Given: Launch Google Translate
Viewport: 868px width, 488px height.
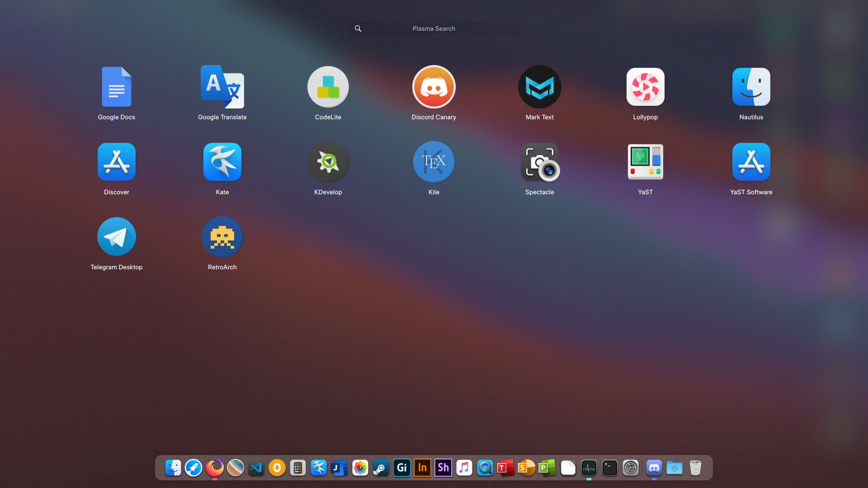Looking at the screenshot, I should [x=222, y=87].
